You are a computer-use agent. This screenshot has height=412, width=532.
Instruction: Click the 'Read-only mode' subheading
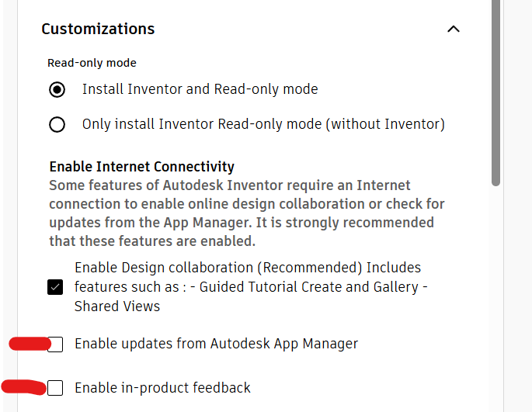(92, 63)
